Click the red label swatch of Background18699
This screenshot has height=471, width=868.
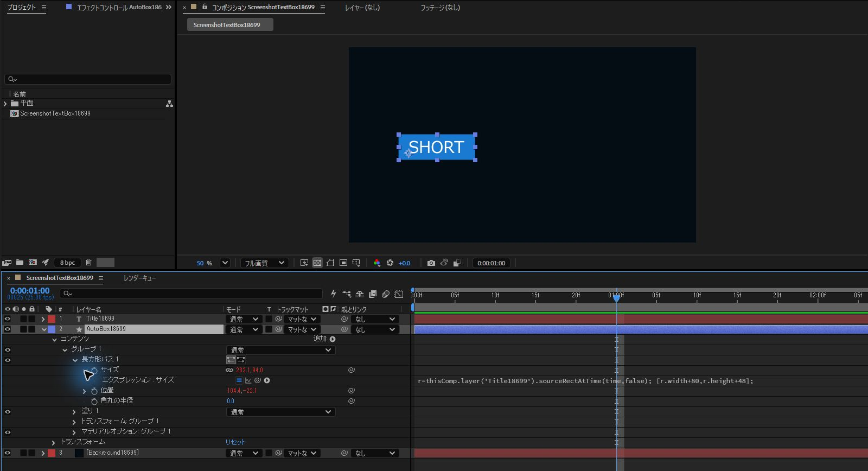[x=52, y=453]
